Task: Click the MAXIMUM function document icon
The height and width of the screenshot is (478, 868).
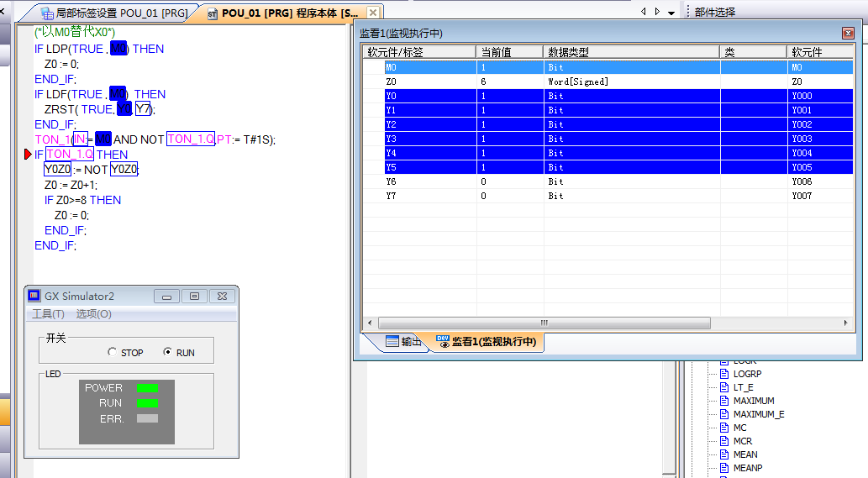Action: pyautogui.click(x=723, y=402)
